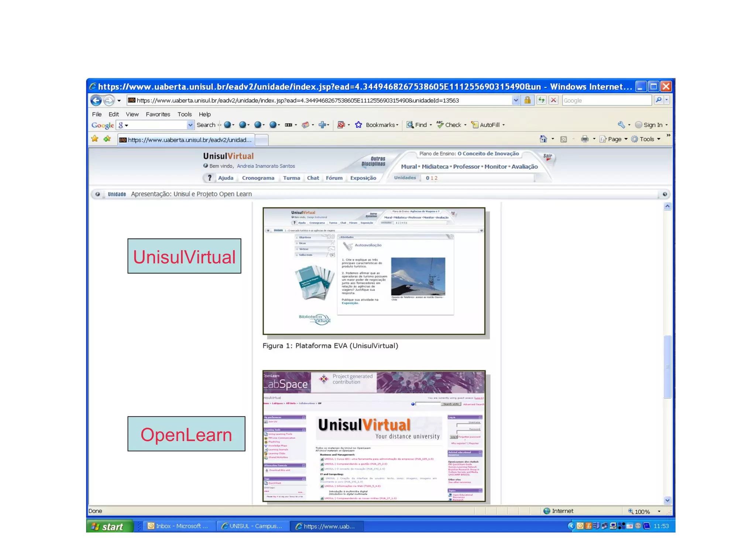
Task: Open the Help menu
Action: click(x=205, y=114)
